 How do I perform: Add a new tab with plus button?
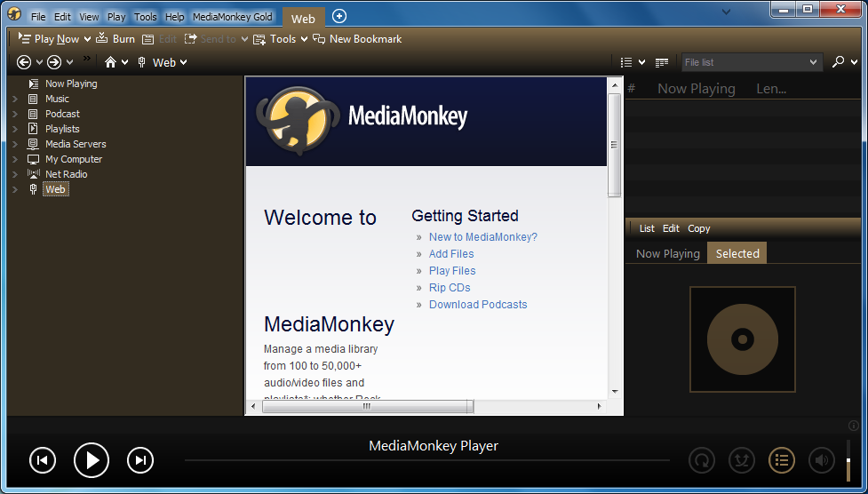(x=339, y=17)
